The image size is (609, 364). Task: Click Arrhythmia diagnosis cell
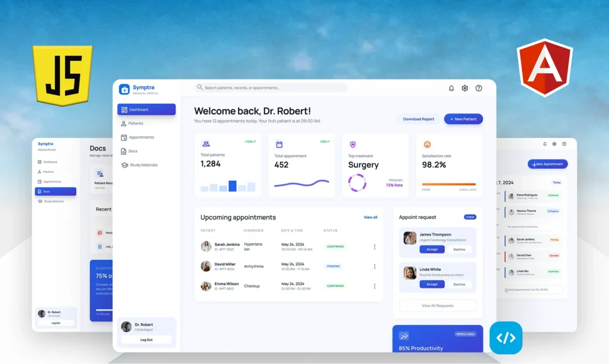coord(253,266)
